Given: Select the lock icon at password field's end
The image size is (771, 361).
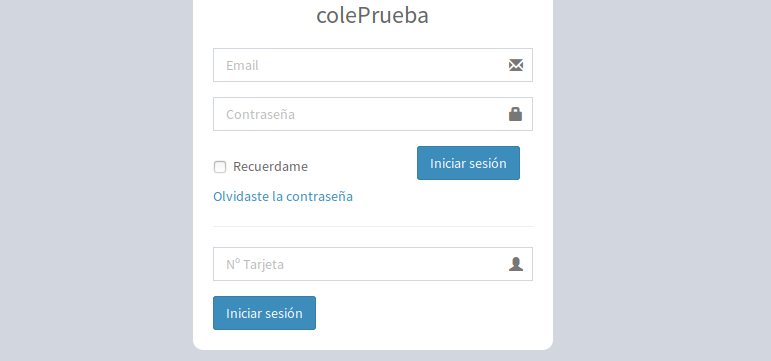Looking at the screenshot, I should point(515,114).
